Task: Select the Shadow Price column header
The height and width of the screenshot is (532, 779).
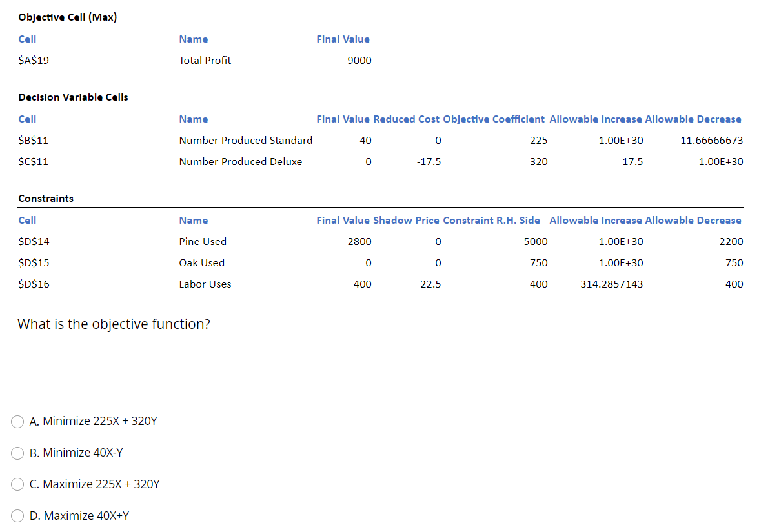Action: click(x=408, y=220)
